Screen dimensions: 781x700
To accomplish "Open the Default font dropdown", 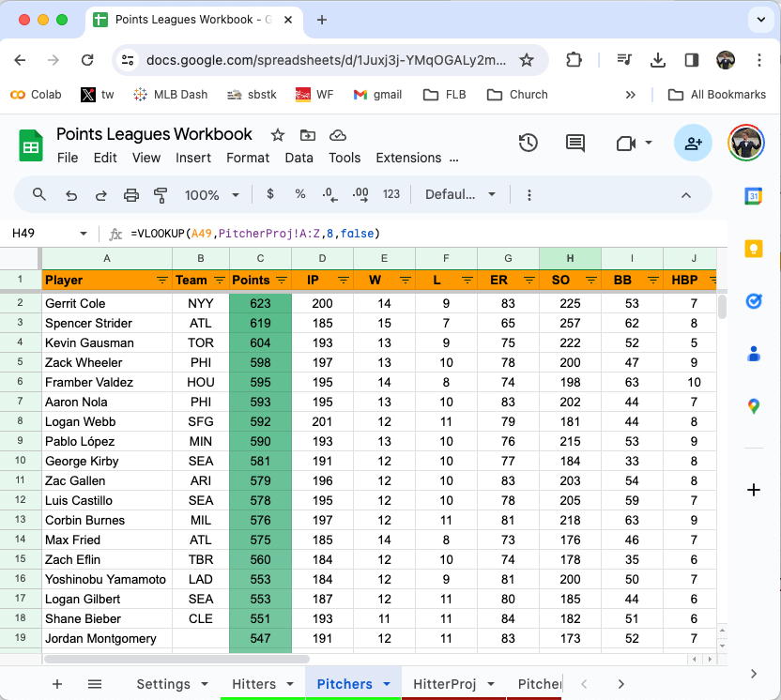I will [x=460, y=194].
